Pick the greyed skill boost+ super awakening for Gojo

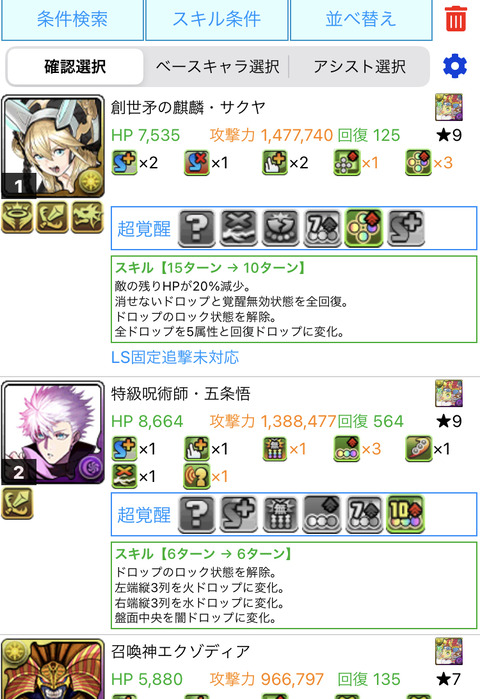tap(239, 514)
